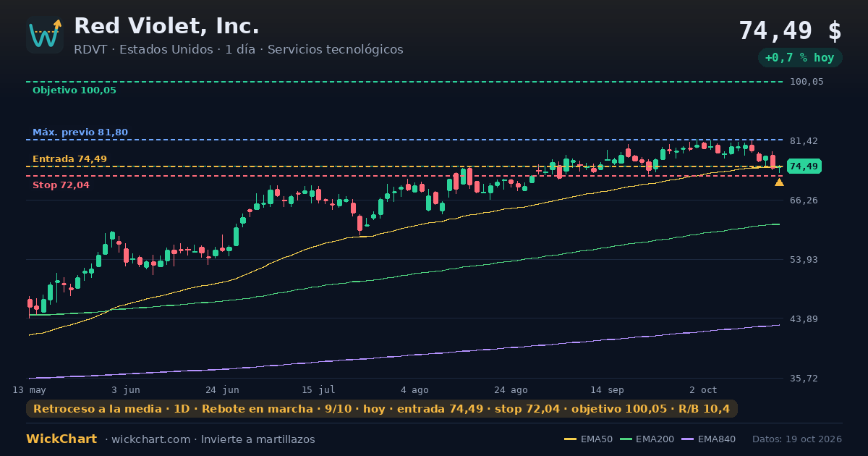Click the 3 jun date label
Viewport: 868px width, 456px height.
click(x=126, y=389)
